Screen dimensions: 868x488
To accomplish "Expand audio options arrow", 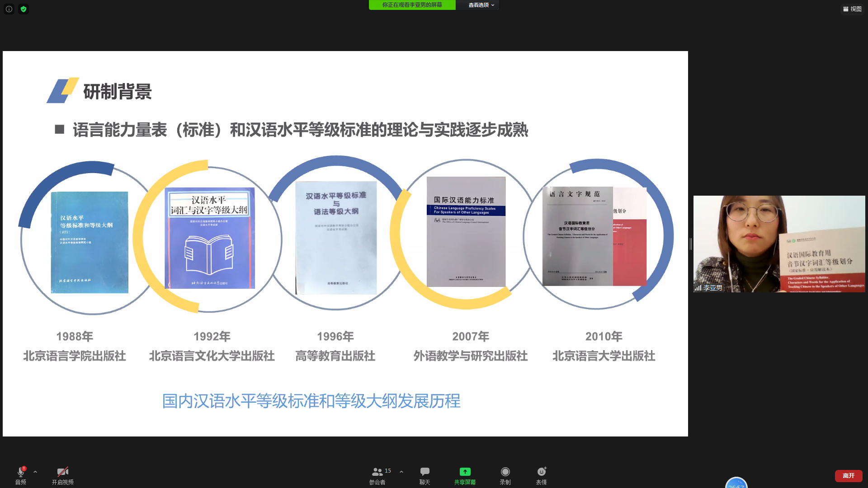I will [35, 472].
